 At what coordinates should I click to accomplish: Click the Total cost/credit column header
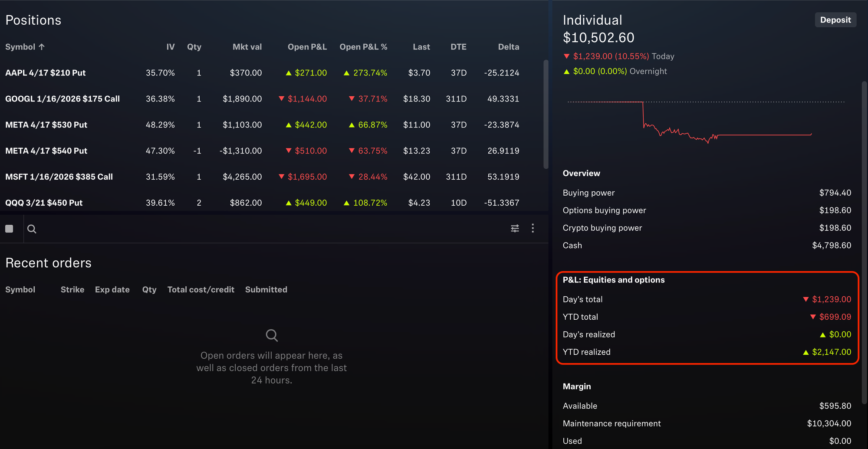(201, 290)
